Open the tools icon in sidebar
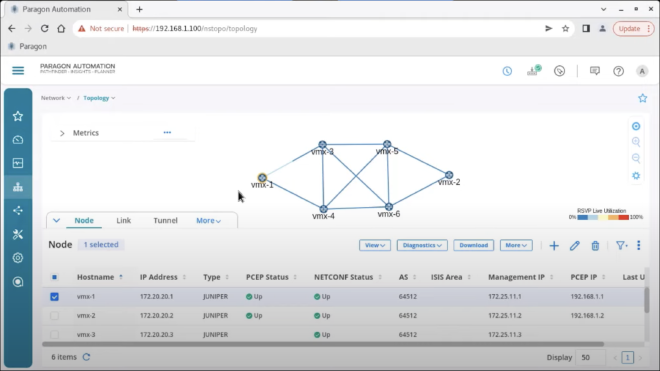This screenshot has height=371, width=660. click(18, 234)
